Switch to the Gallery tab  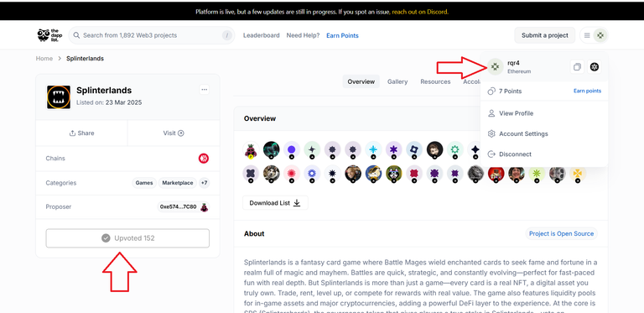[x=397, y=81]
